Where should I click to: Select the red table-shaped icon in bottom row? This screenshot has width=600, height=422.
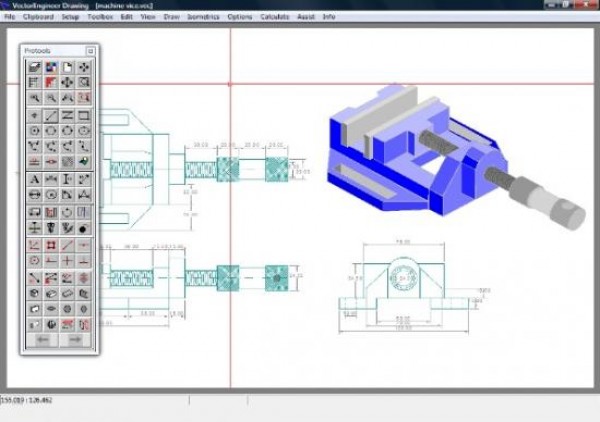[x=67, y=325]
